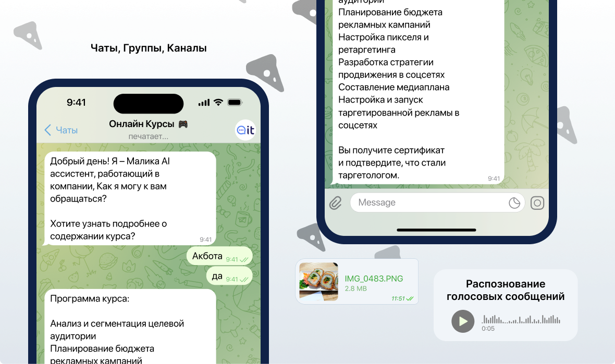Click the Программа курса message bubble
Image resolution: width=615 pixels, height=364 pixels.
coord(130,328)
